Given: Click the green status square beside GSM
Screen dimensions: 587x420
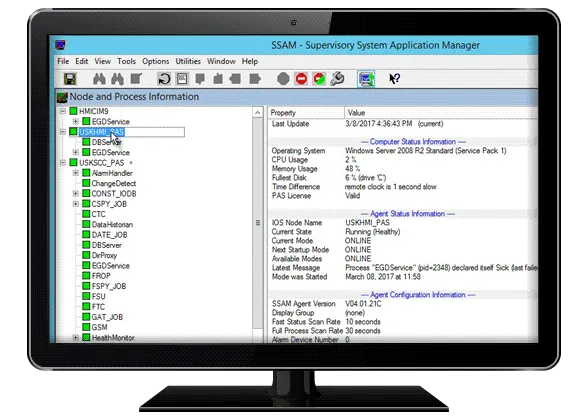Looking at the screenshot, I should 86,327.
